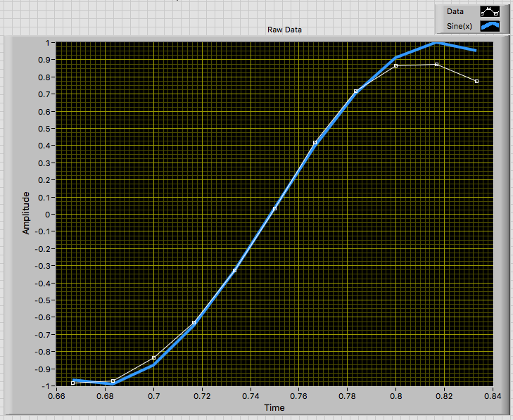
Task: Click the last Data marker near time 0.833
Action: tap(476, 82)
